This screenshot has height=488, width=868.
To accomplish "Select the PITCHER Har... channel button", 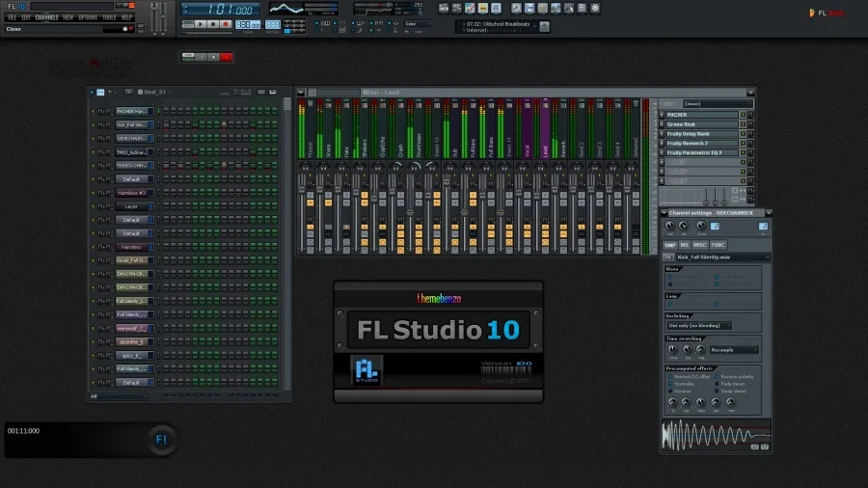I will [132, 111].
